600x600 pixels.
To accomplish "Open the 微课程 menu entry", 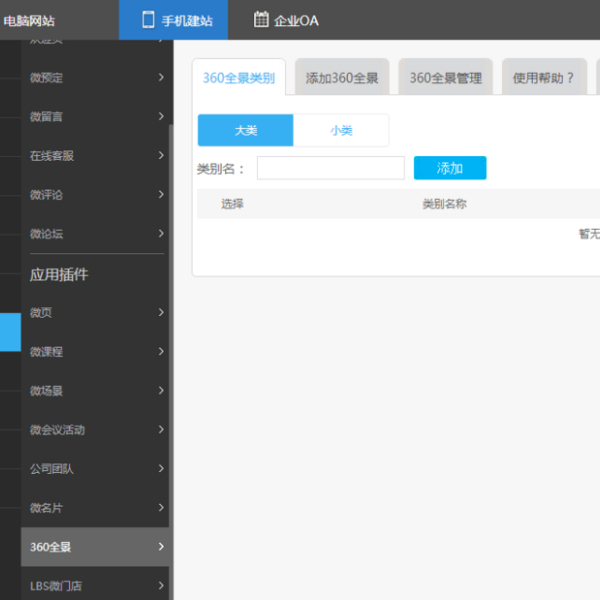I will 47,352.
